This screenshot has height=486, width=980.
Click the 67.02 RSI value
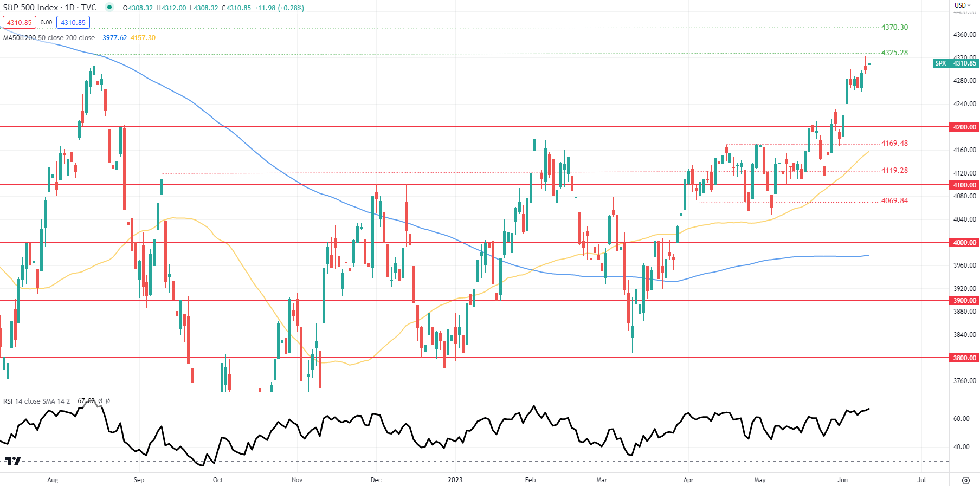pyautogui.click(x=86, y=401)
